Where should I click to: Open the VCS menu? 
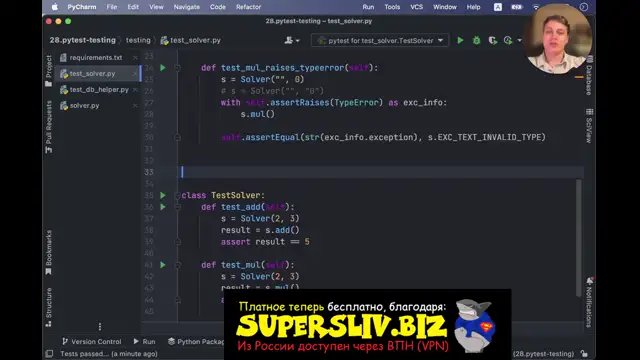[416, 7]
